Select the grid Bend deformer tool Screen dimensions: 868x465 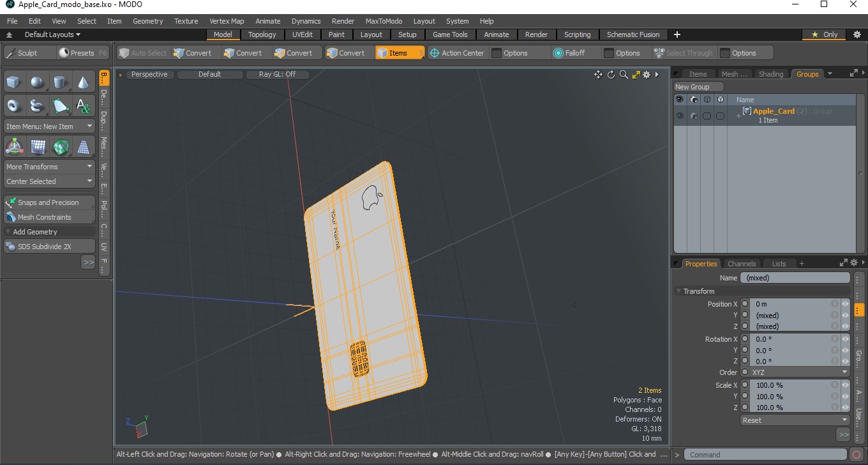[37, 147]
